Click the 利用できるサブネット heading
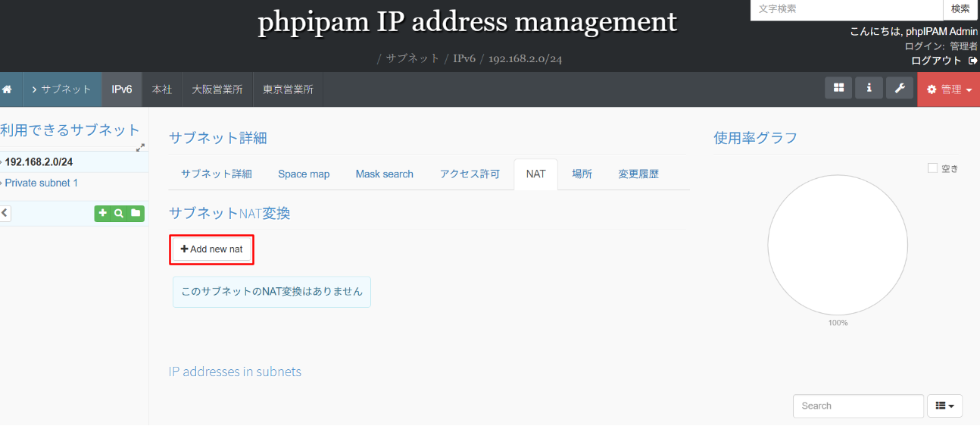 [70, 130]
